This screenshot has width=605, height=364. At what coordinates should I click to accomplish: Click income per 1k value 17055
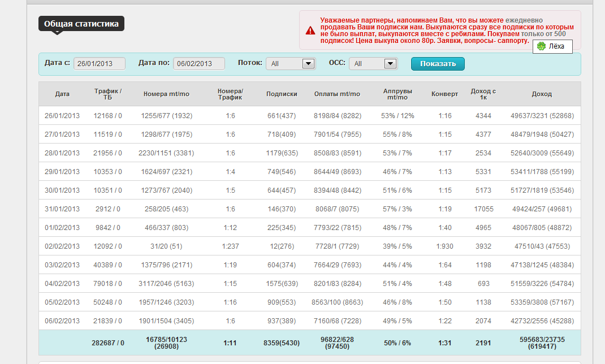483,209
